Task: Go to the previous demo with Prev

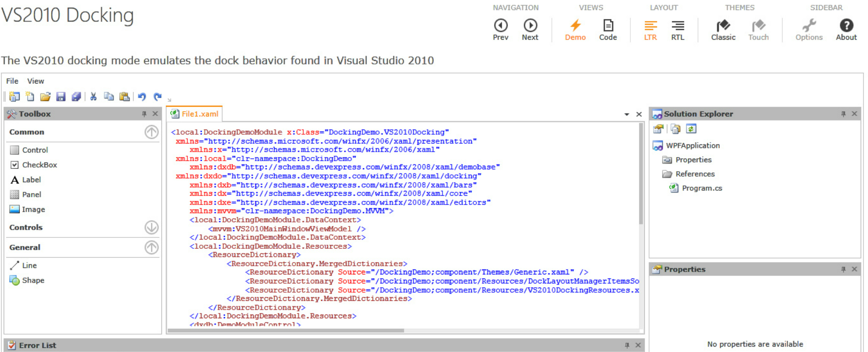Action: [x=501, y=30]
